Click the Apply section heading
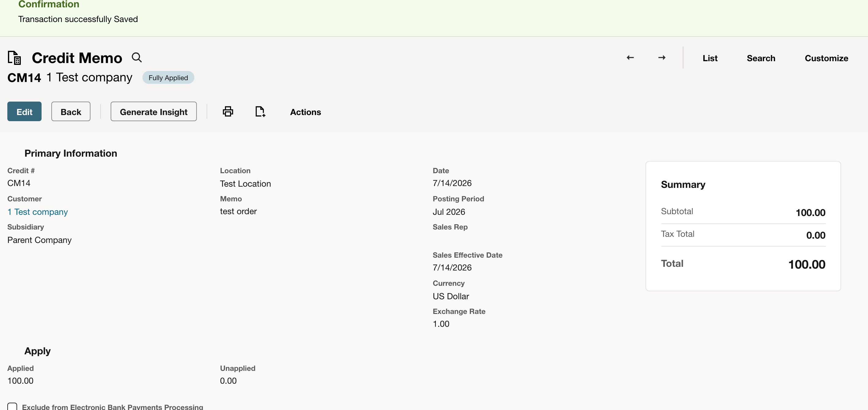The image size is (868, 410). pos(37,351)
